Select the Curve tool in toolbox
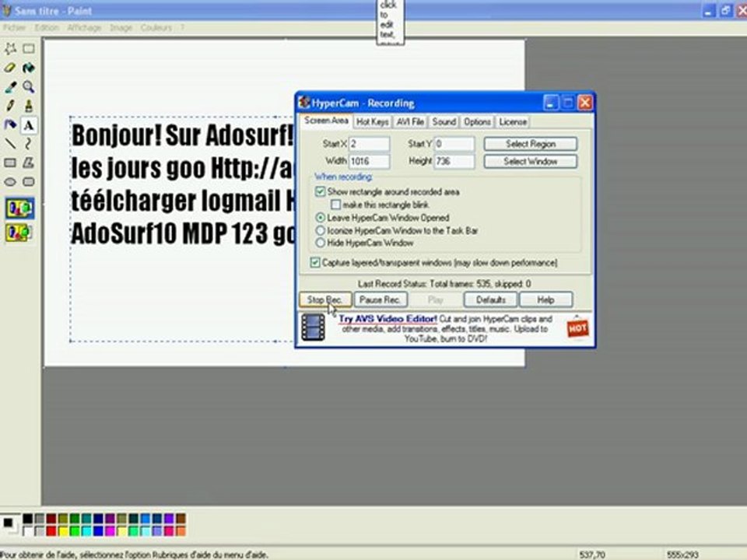This screenshot has height=560, width=747. pos(29,143)
